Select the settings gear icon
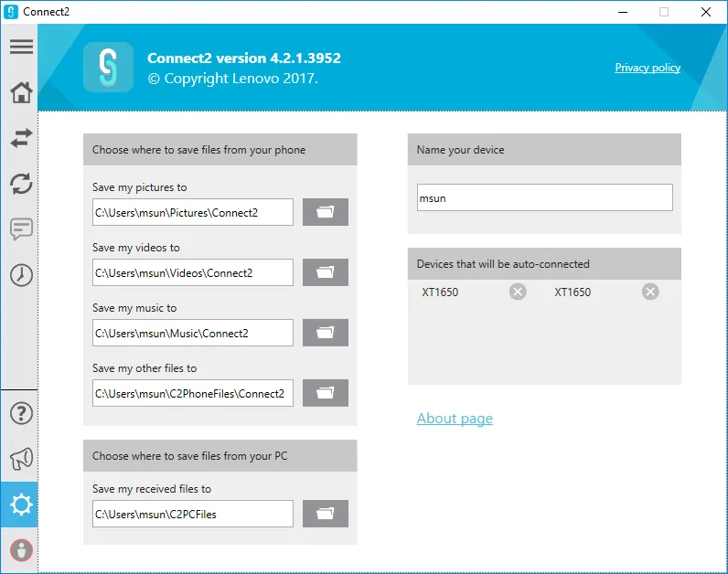 point(19,505)
